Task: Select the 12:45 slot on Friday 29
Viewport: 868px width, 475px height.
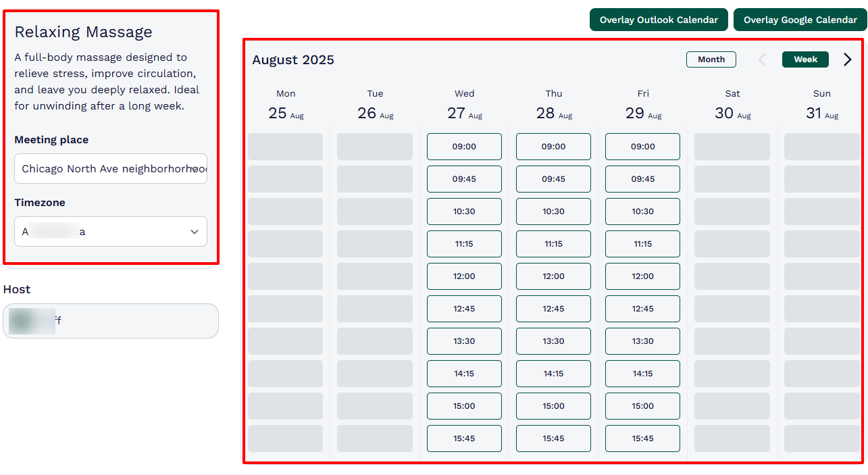Action: 642,309
